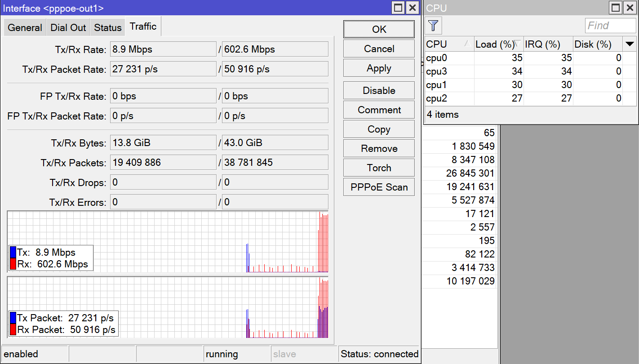Confirm with the OK button
Screen dimensions: 639x364
pos(379,29)
